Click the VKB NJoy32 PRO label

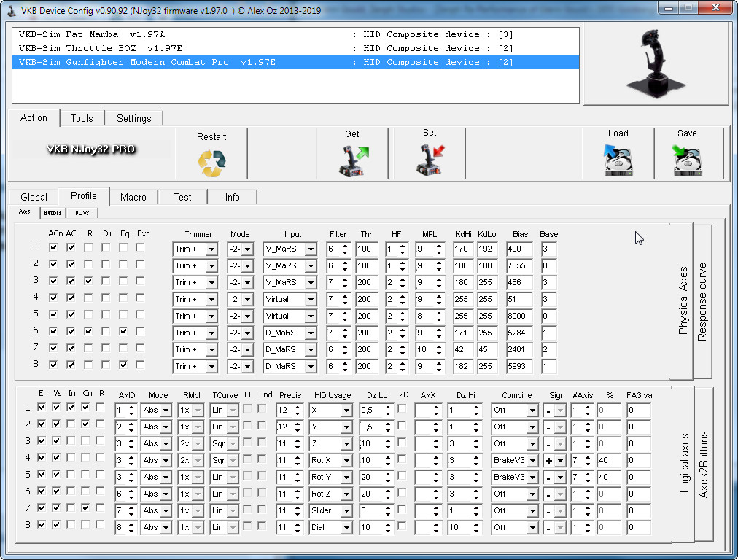point(91,149)
